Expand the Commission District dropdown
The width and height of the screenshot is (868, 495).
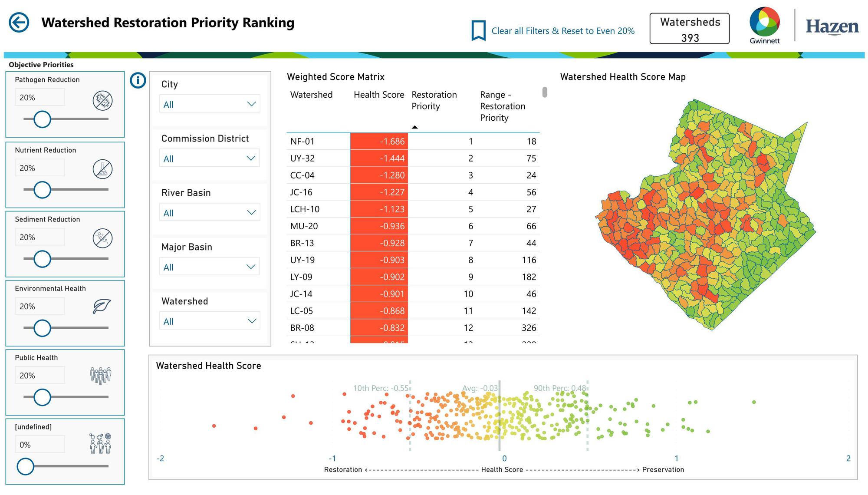210,158
